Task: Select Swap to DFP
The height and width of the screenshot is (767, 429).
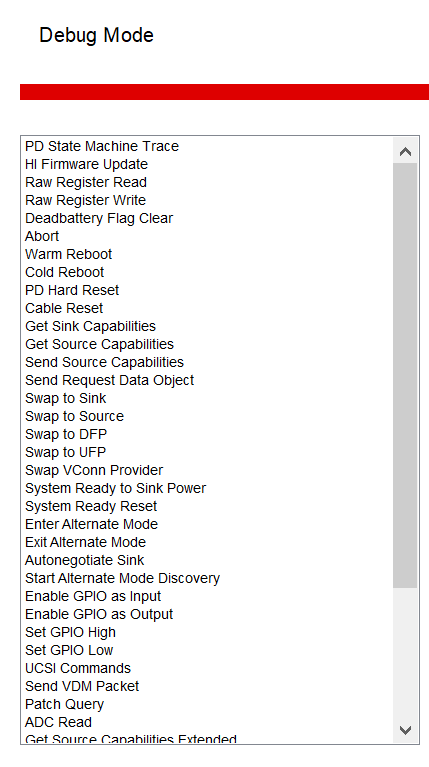Action: (66, 434)
